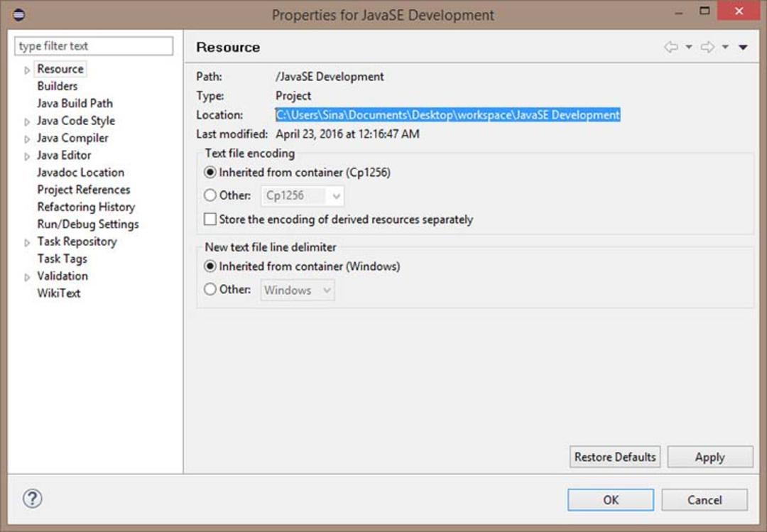Click the back navigation arrow icon

coord(671,47)
